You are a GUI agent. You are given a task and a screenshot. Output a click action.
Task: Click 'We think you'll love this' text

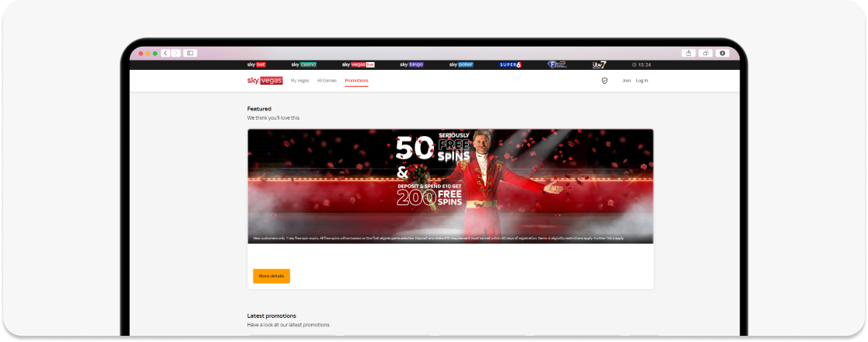(x=274, y=118)
